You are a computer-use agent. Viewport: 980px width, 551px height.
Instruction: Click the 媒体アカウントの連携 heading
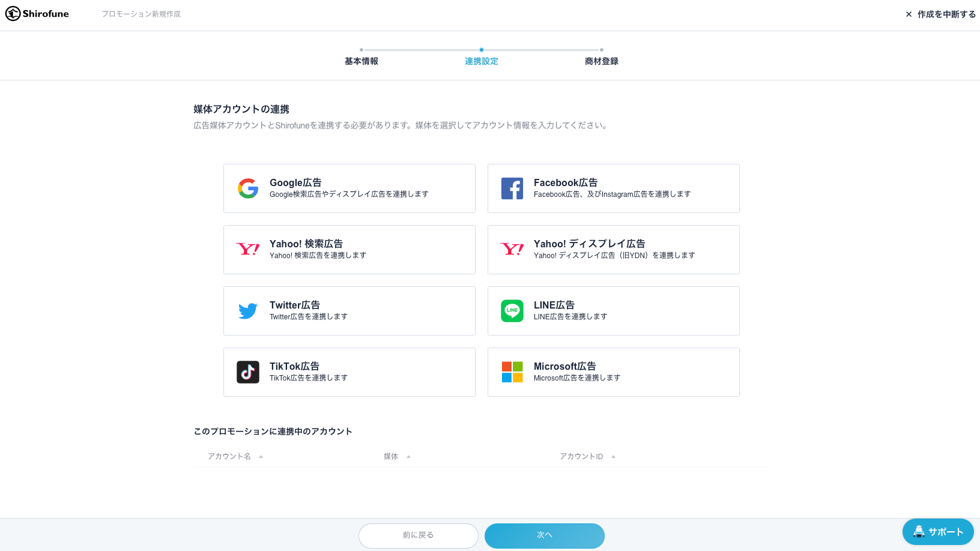(x=241, y=109)
